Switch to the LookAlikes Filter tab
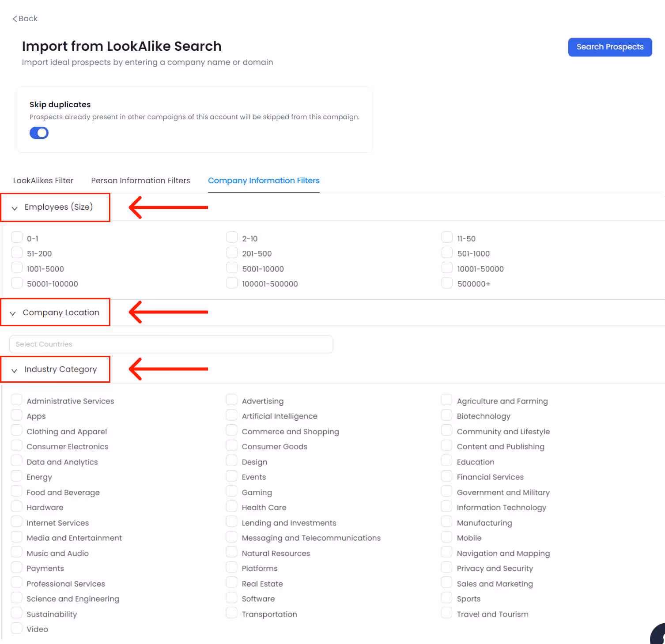This screenshot has width=665, height=644. pyautogui.click(x=43, y=181)
